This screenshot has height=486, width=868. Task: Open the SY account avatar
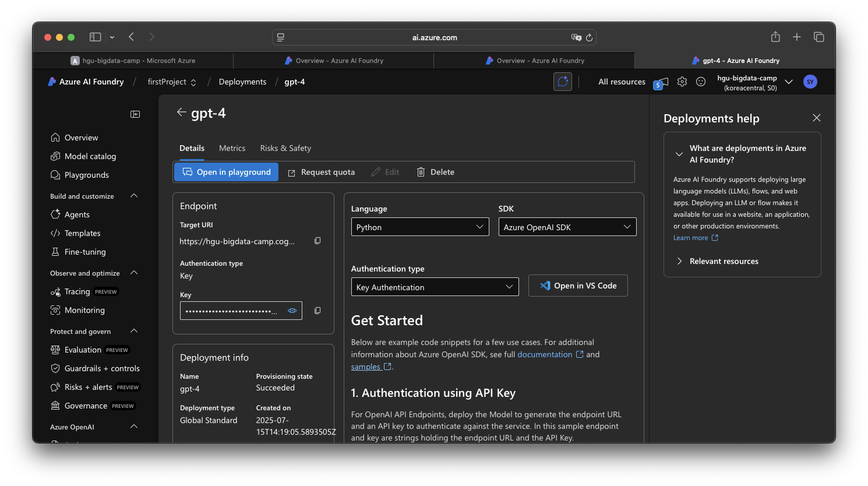[810, 82]
